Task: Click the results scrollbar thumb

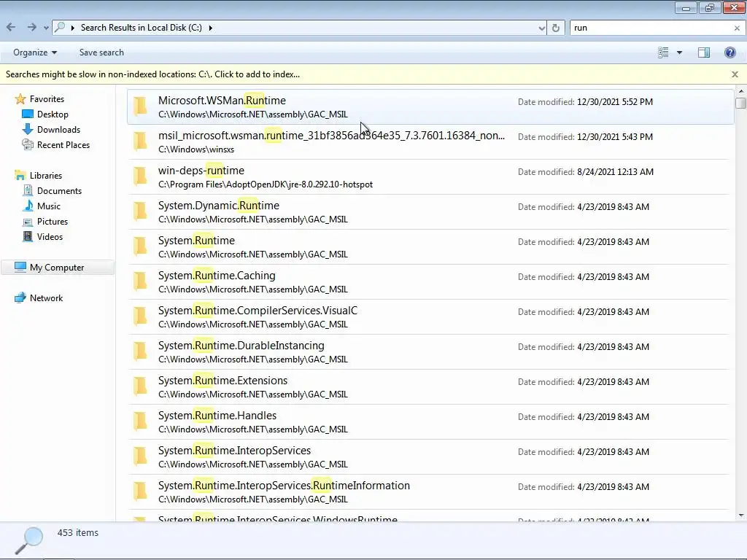Action: click(x=741, y=103)
